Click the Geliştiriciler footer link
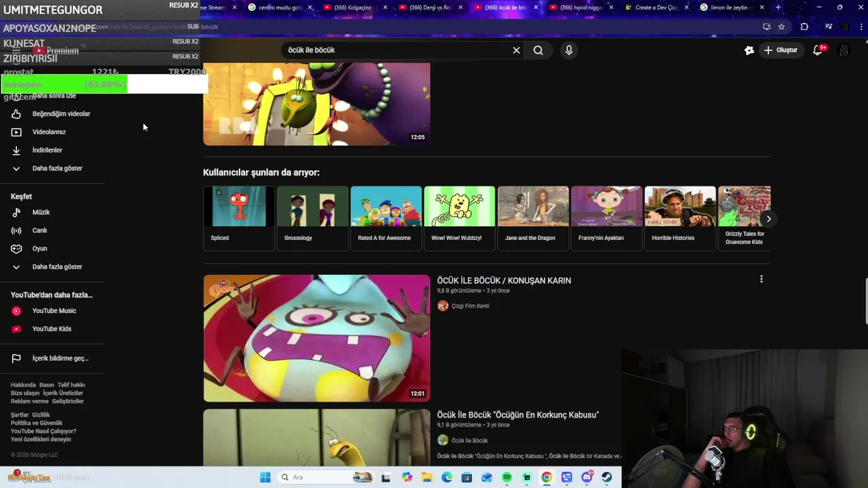This screenshot has height=488, width=868. [68, 401]
